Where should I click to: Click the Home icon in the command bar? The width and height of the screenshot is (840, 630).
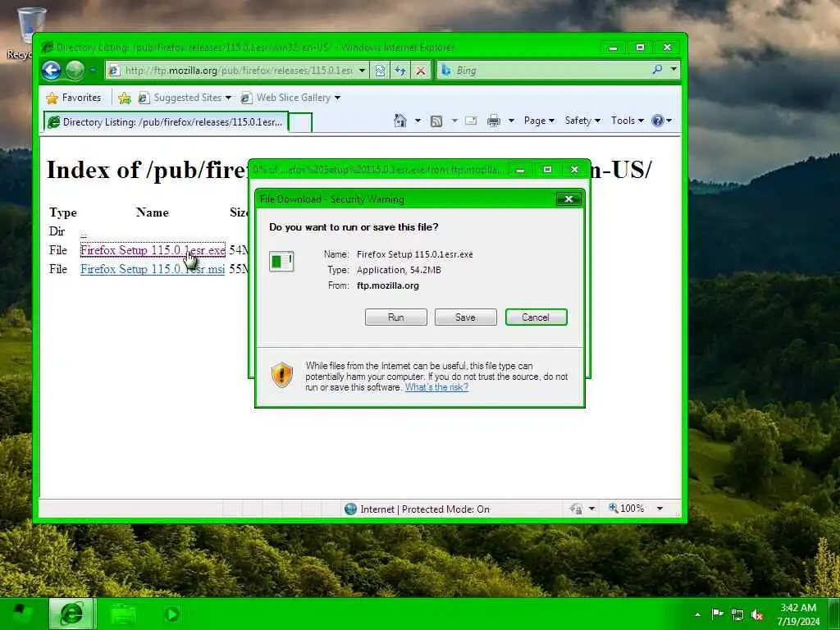click(400, 121)
